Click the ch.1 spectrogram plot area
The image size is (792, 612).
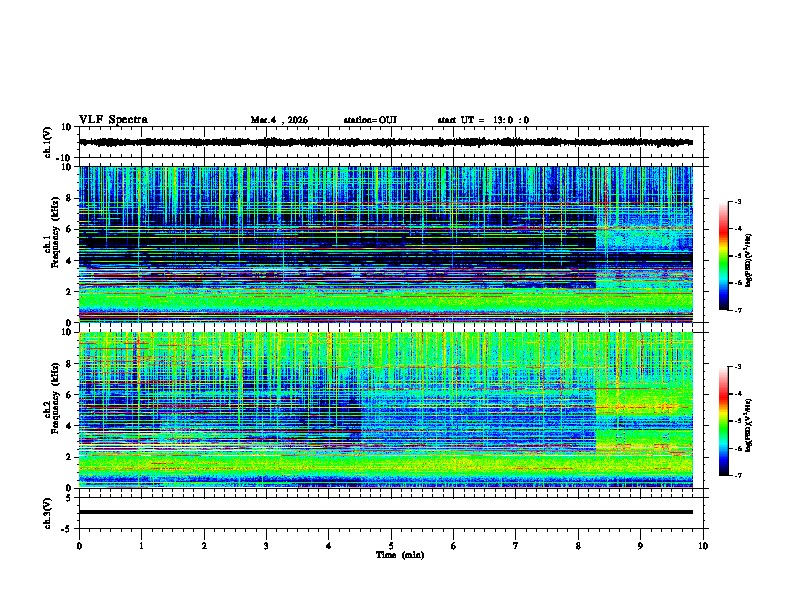pos(386,244)
